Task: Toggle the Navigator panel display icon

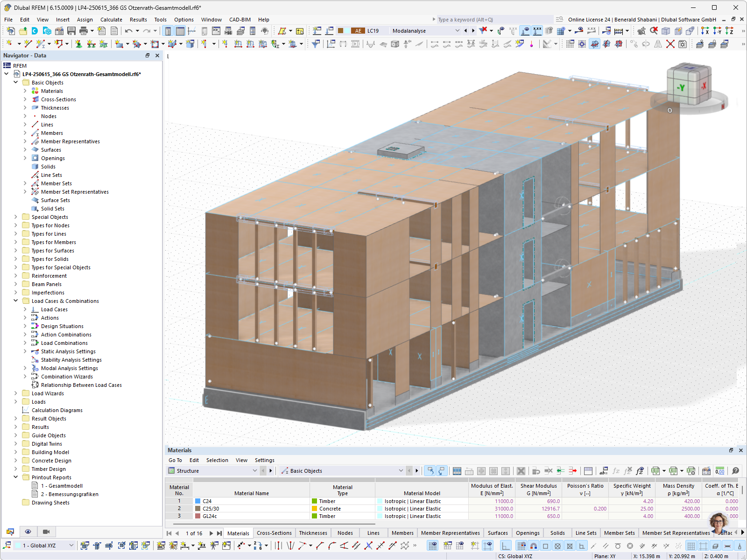Action: pyautogui.click(x=168, y=31)
